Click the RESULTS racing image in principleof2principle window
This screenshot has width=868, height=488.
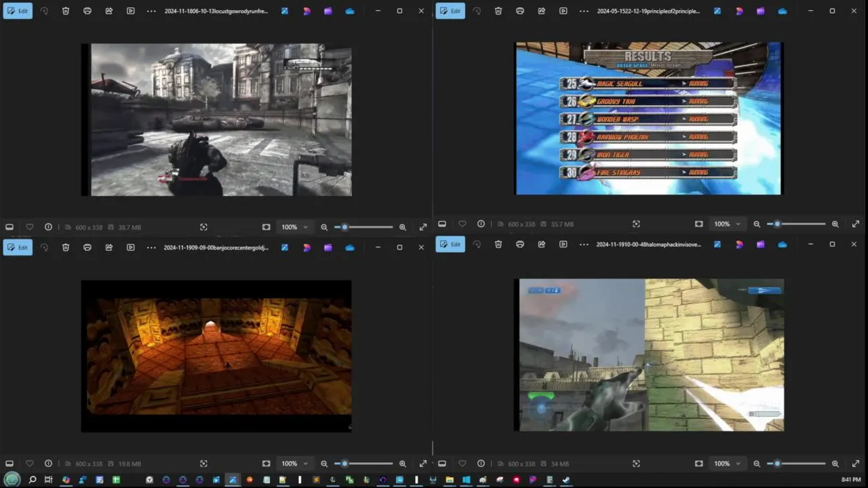[649, 119]
